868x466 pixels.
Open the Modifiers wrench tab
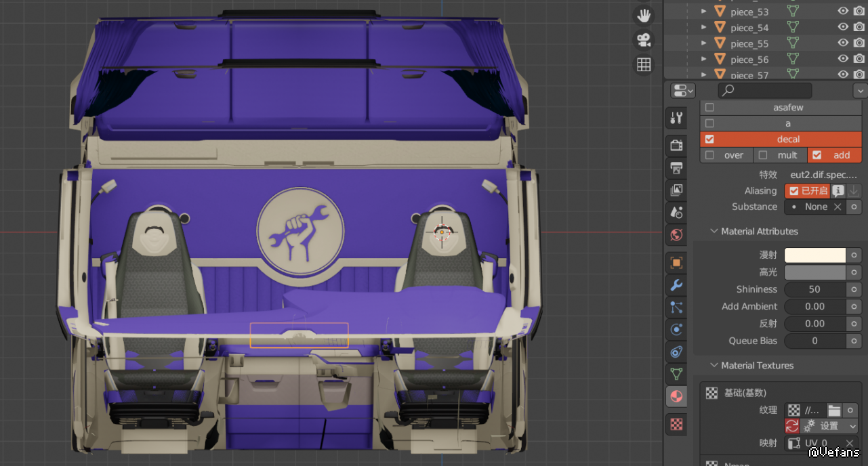676,285
